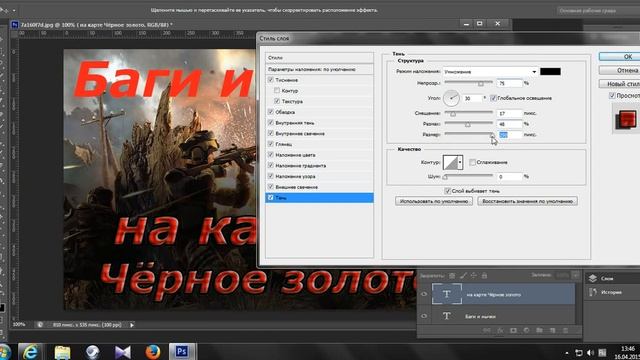Select the Внутреннее свечение row
Viewport: 640px width, 360px height.
click(x=319, y=133)
